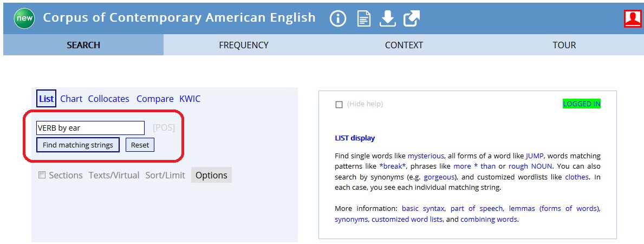
Task: Select the Chart display mode
Action: click(x=71, y=99)
